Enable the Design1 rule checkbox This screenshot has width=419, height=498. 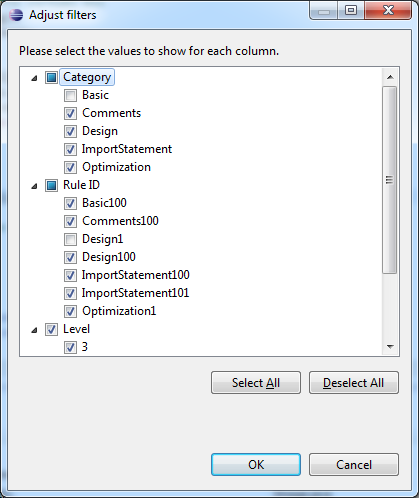[70, 239]
